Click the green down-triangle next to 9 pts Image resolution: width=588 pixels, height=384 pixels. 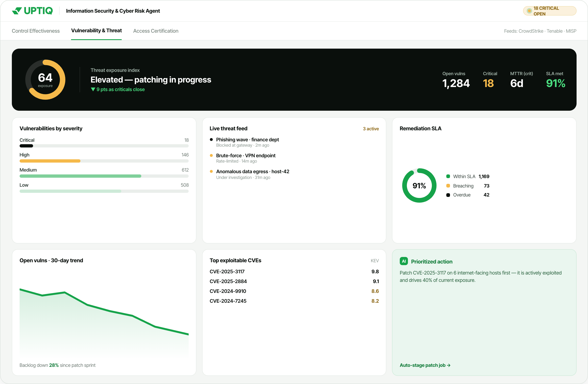click(93, 89)
